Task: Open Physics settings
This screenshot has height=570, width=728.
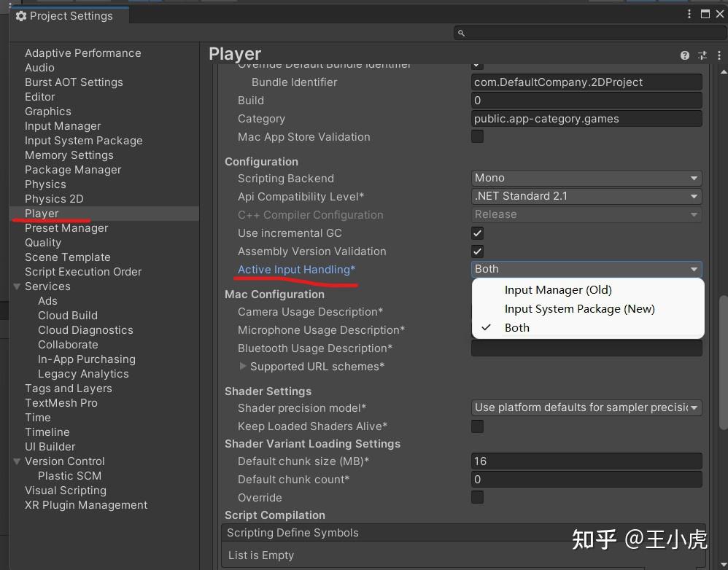Action: pos(45,184)
